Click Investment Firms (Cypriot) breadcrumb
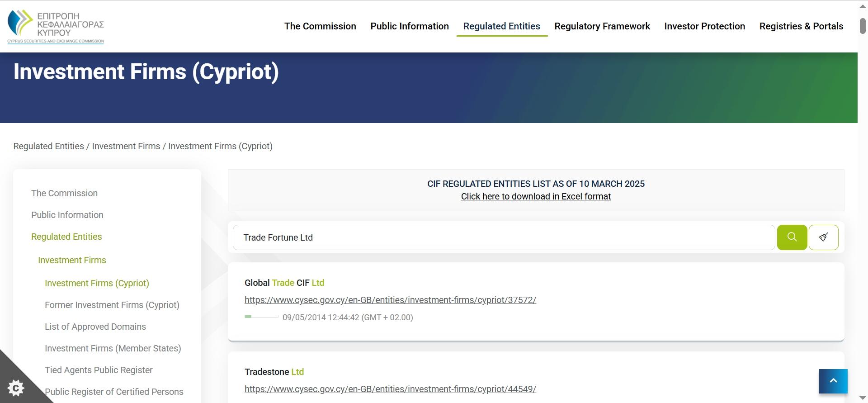Screen dimensions: 868x403 click(220, 146)
